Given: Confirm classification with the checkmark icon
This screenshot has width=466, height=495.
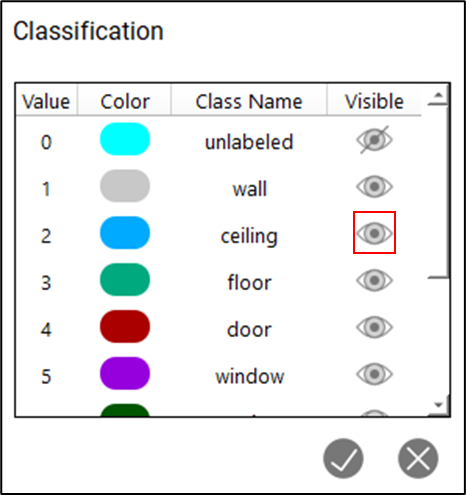Looking at the screenshot, I should [343, 458].
